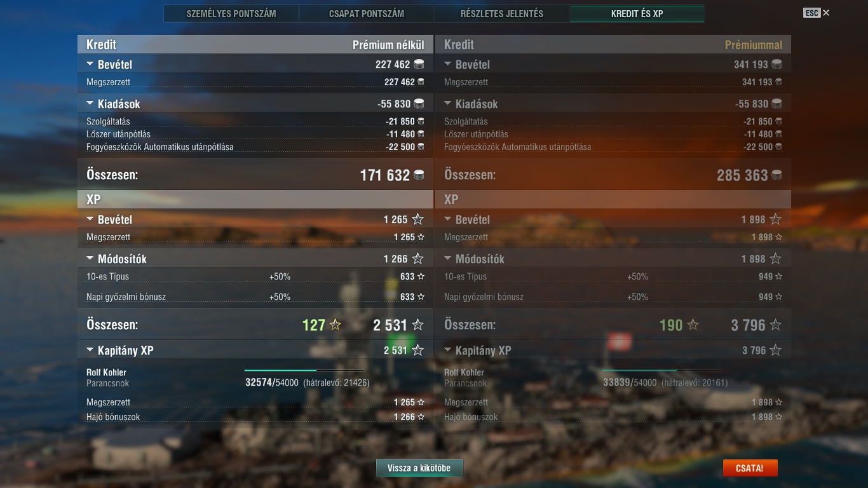Click the coin icon next to -55 830 Kiadások

coord(419,104)
